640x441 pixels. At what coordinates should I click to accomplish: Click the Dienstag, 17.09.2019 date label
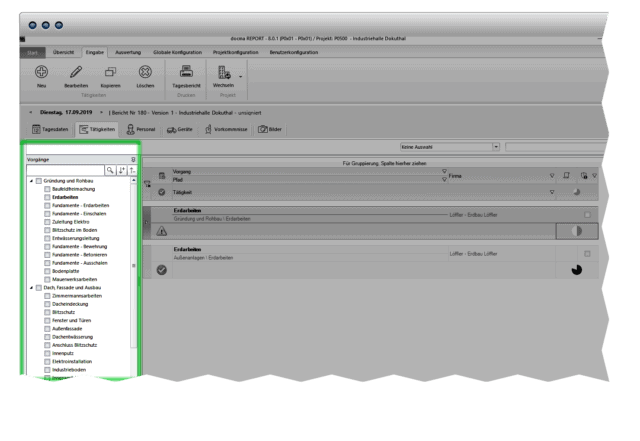pos(66,112)
